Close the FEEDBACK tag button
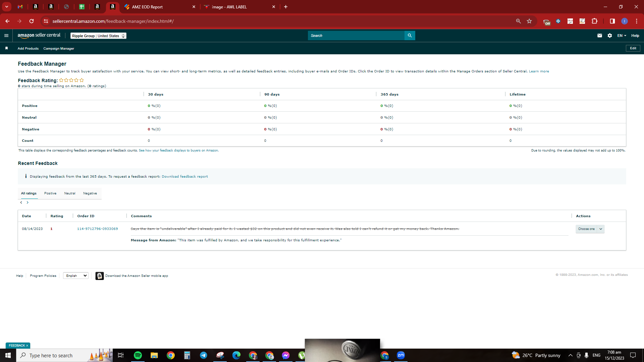The width and height of the screenshot is (644, 362). (x=27, y=346)
